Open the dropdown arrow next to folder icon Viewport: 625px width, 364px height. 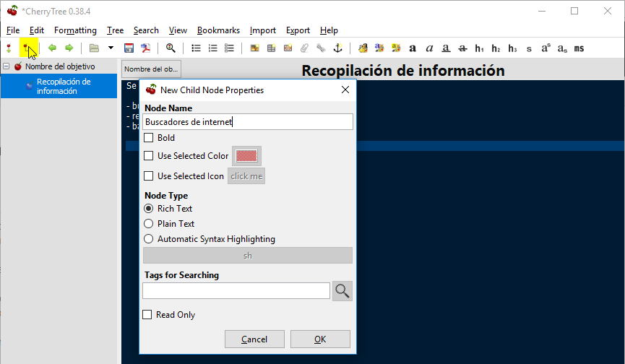coord(111,48)
